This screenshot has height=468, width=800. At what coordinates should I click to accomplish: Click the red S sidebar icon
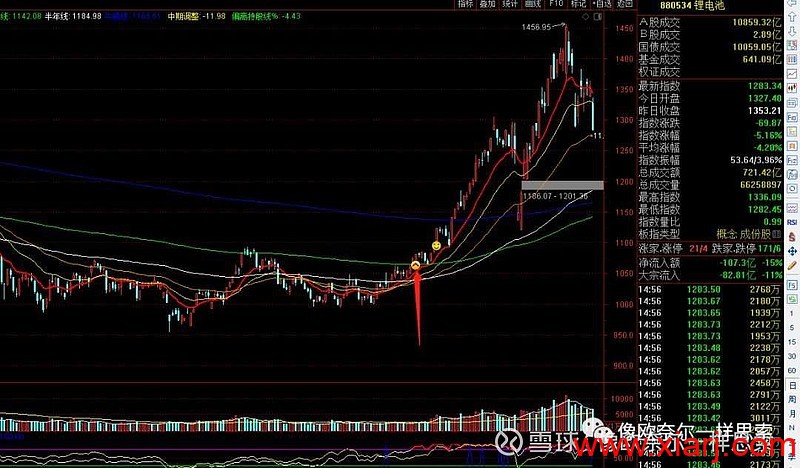792,237
